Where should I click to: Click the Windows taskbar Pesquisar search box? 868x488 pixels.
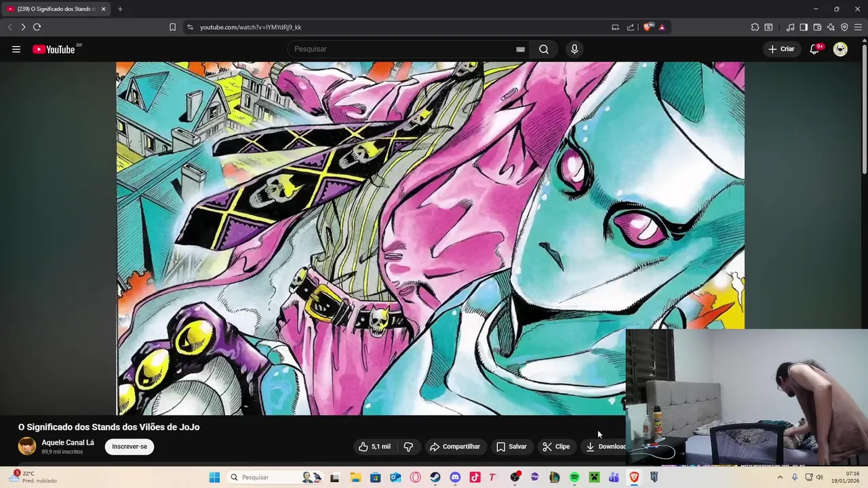(x=274, y=477)
